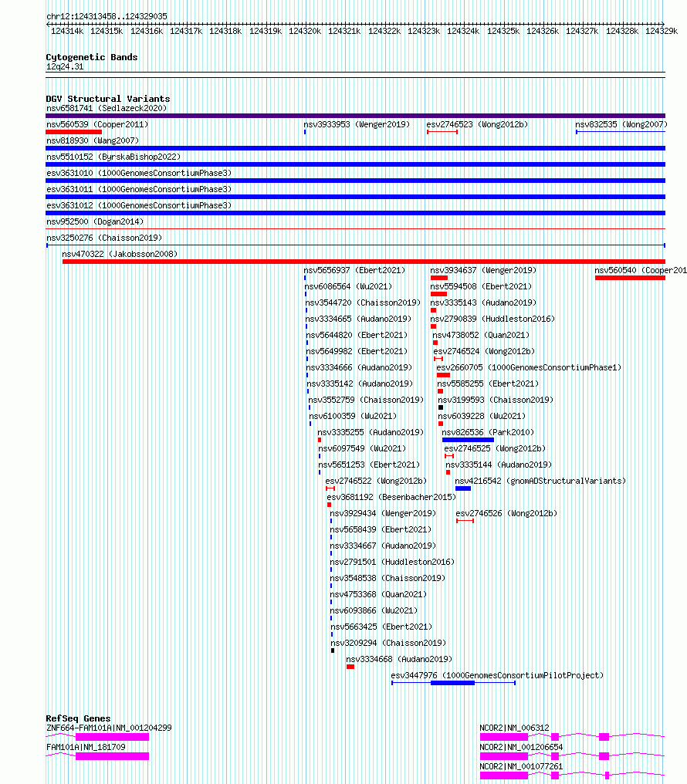This screenshot has width=687, height=784.
Task: Open nsv5649982 (Ebert2021) variant
Action: (357, 351)
